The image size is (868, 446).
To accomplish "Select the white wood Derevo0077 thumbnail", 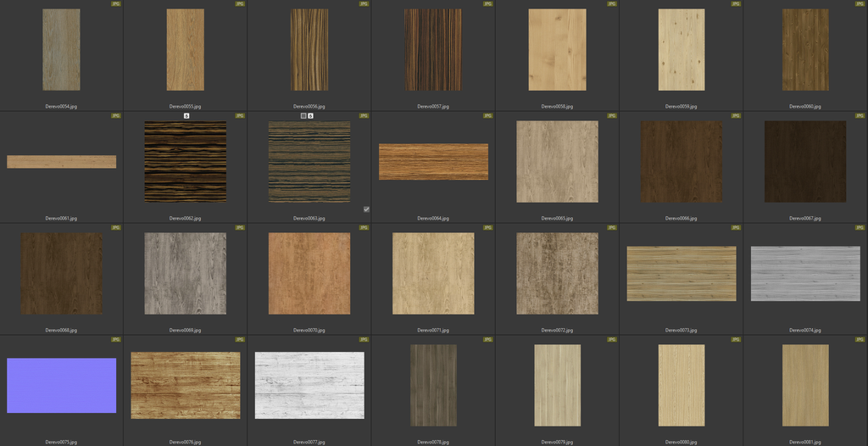I will [309, 385].
